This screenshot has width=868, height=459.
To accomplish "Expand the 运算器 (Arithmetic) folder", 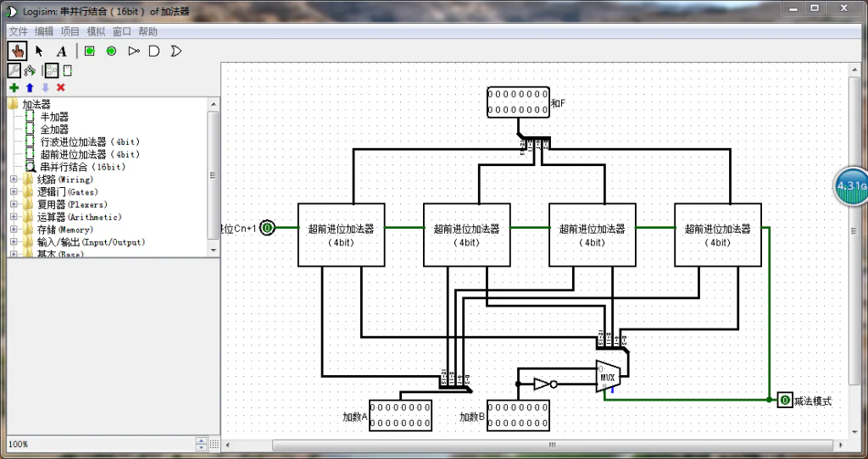I will pos(14,217).
